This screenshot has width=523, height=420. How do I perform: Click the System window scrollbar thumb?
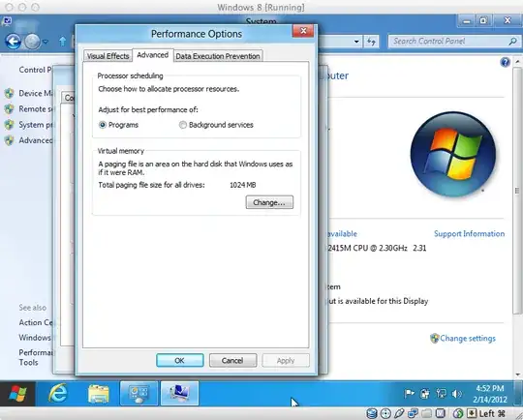[517, 191]
